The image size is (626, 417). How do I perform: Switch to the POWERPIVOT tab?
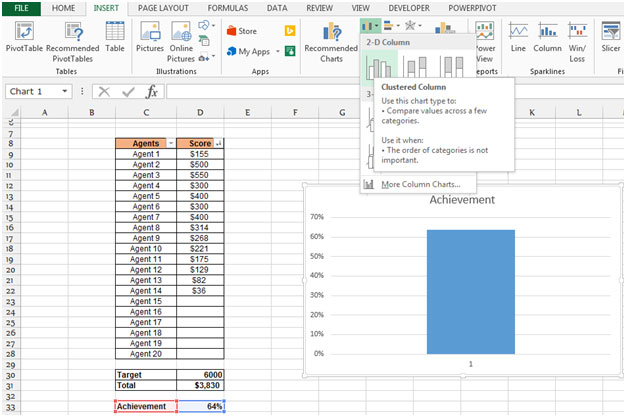click(472, 8)
